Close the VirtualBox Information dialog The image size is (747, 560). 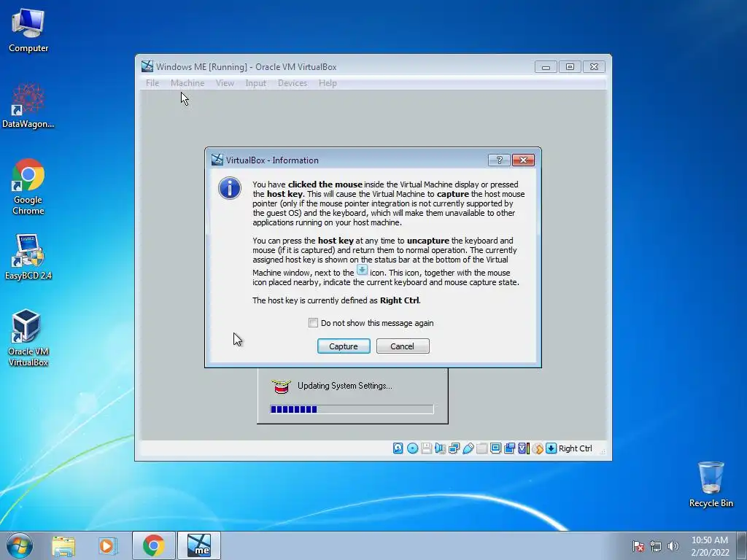pyautogui.click(x=523, y=160)
